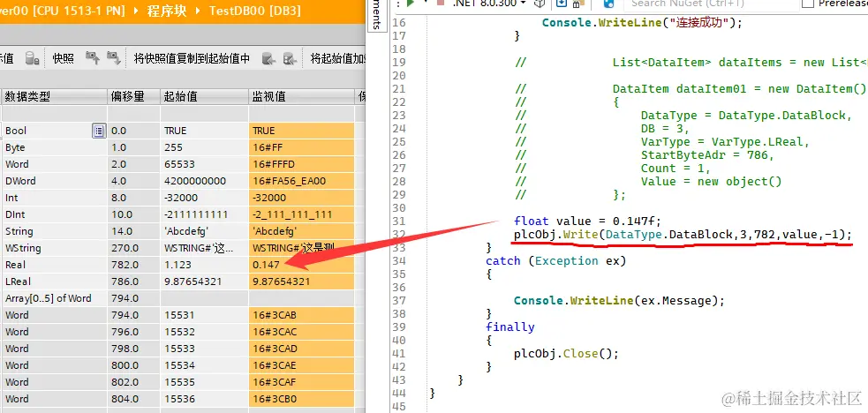Select start value -32000 in Int row
The width and height of the screenshot is (868, 413).
[204, 198]
